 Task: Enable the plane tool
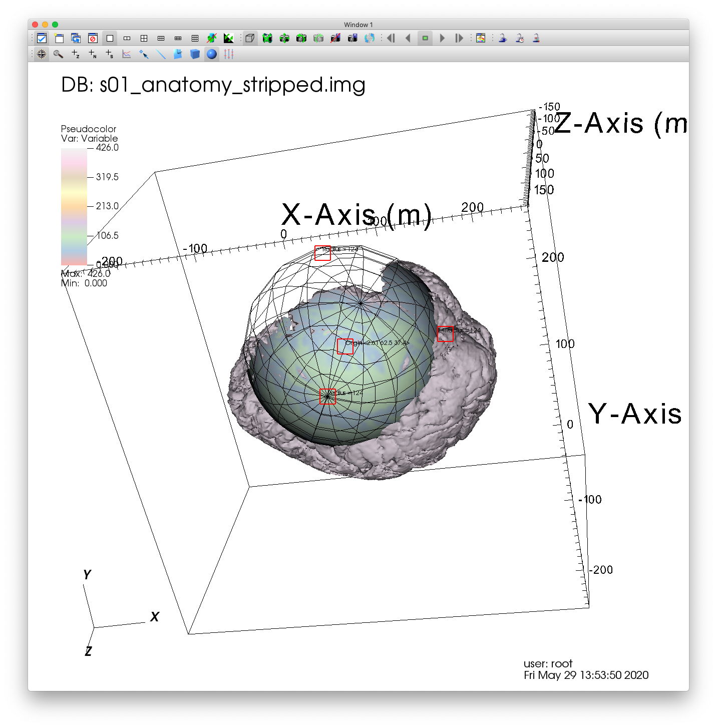tap(178, 54)
